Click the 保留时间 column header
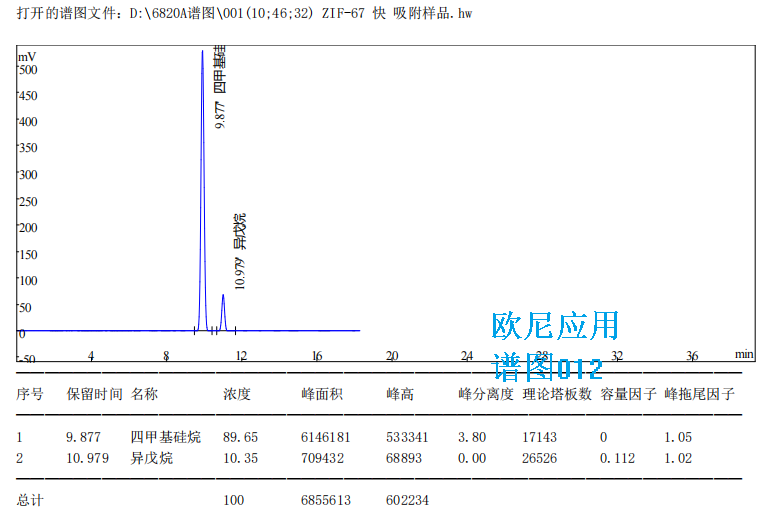This screenshot has height=511, width=771. 94,394
